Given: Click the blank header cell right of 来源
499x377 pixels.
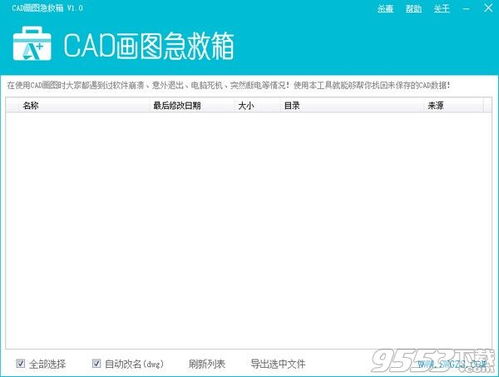Looking at the screenshot, I should [487, 106].
